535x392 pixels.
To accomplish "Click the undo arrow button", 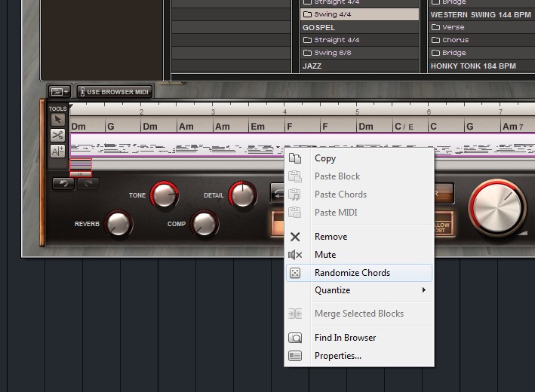I will click(x=63, y=183).
